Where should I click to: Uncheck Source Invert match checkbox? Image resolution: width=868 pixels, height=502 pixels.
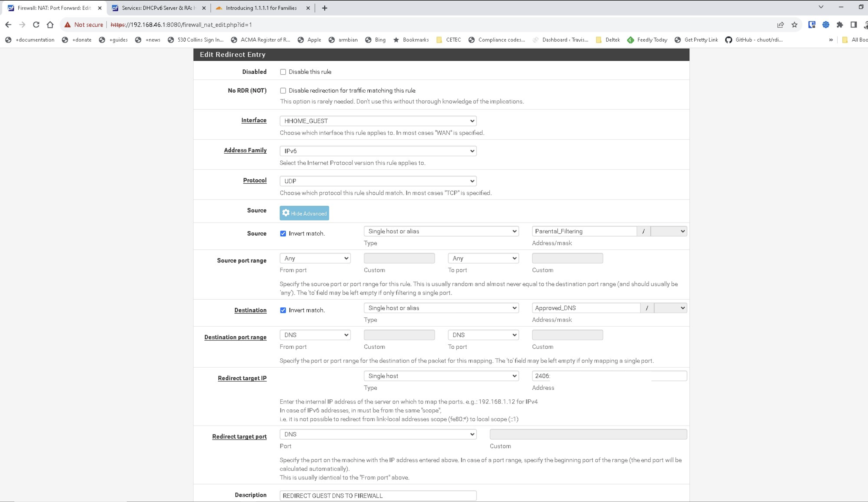pos(283,233)
